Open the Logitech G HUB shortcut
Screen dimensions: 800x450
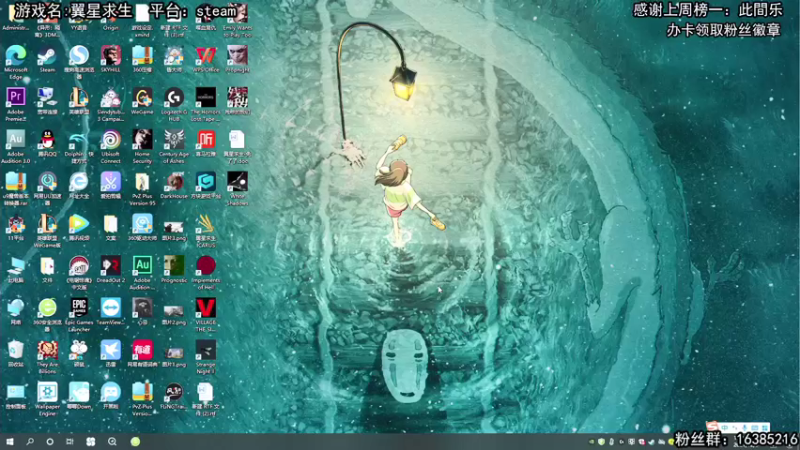[x=174, y=97]
